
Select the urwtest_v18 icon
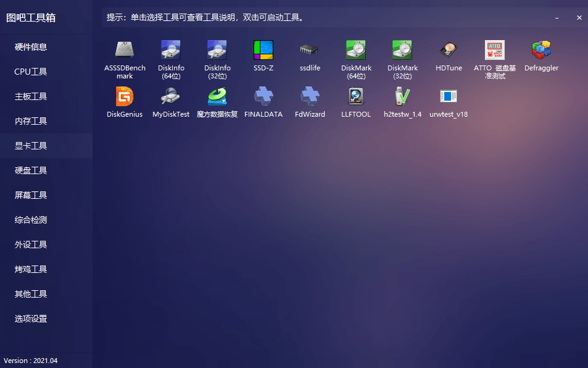pyautogui.click(x=449, y=96)
